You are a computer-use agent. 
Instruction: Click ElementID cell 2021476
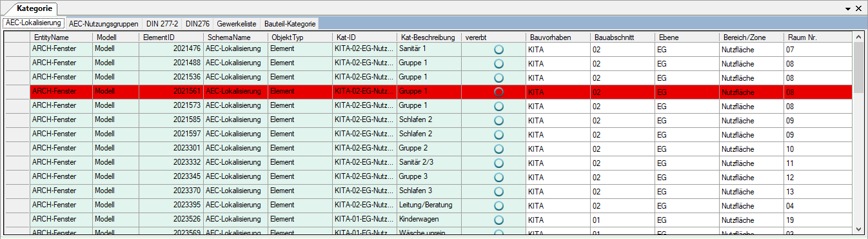click(x=171, y=49)
